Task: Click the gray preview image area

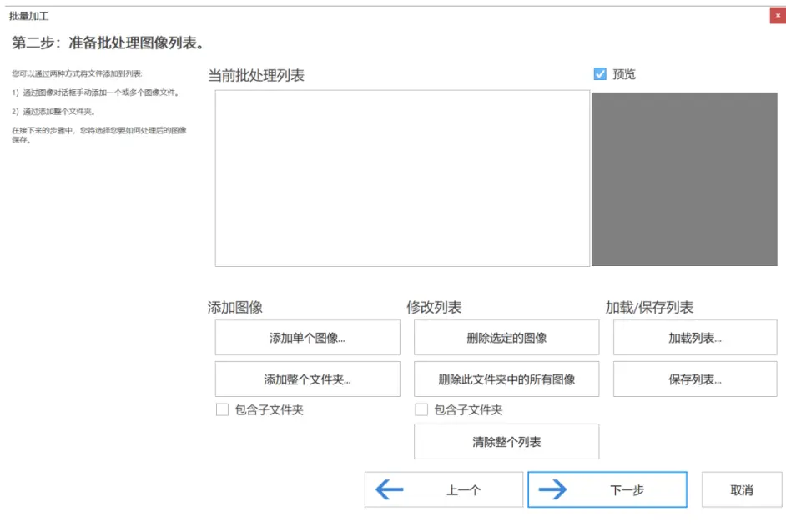Action: pos(684,178)
